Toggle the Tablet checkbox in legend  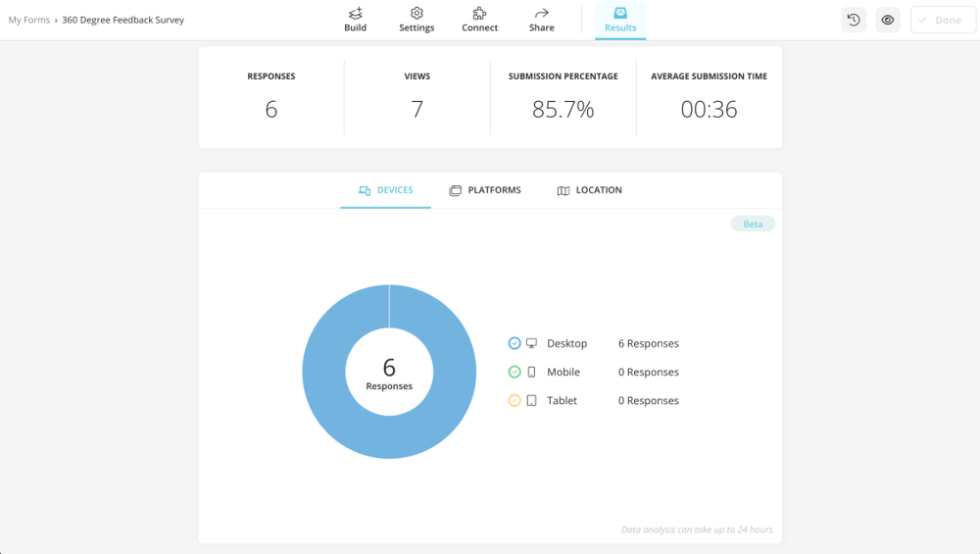[514, 400]
